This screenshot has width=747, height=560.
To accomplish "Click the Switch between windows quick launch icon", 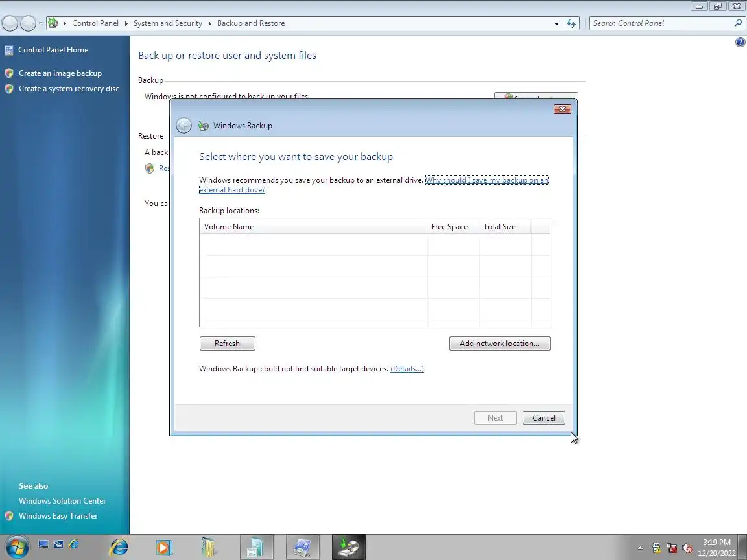I will [58, 544].
